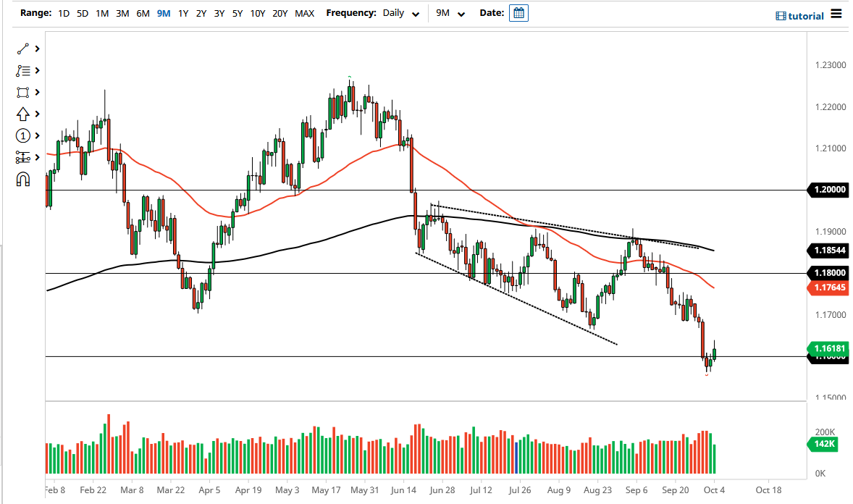Click the green 1.16181 current price label
The width and height of the screenshot is (853, 504).
click(828, 348)
